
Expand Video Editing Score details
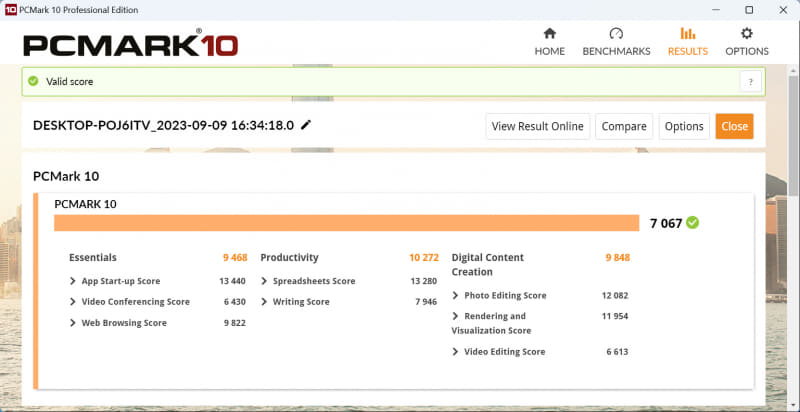(x=455, y=352)
